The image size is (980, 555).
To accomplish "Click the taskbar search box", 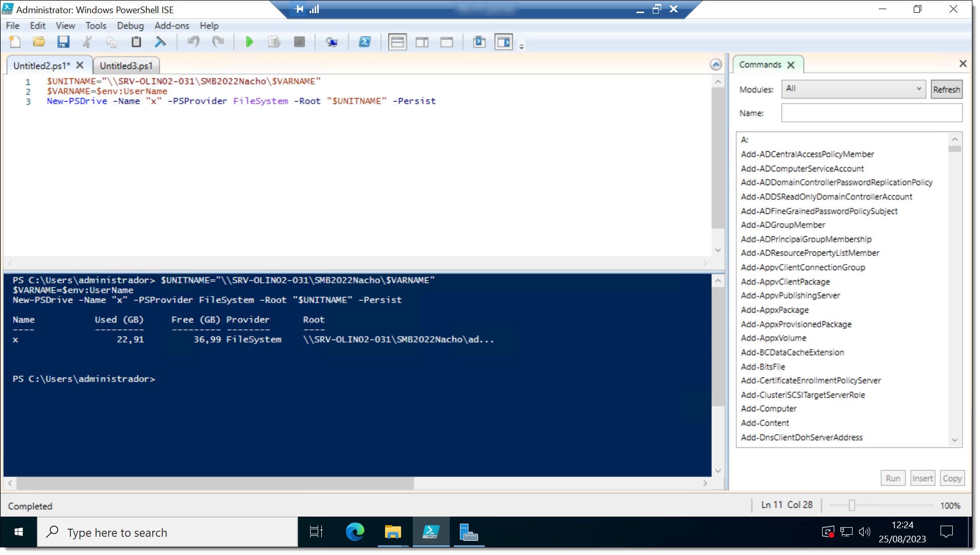I will (167, 532).
